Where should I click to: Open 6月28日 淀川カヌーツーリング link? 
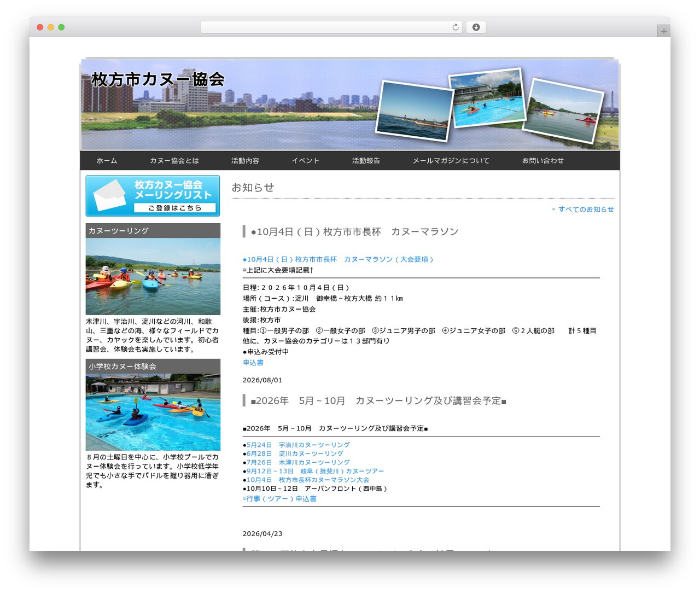click(295, 454)
